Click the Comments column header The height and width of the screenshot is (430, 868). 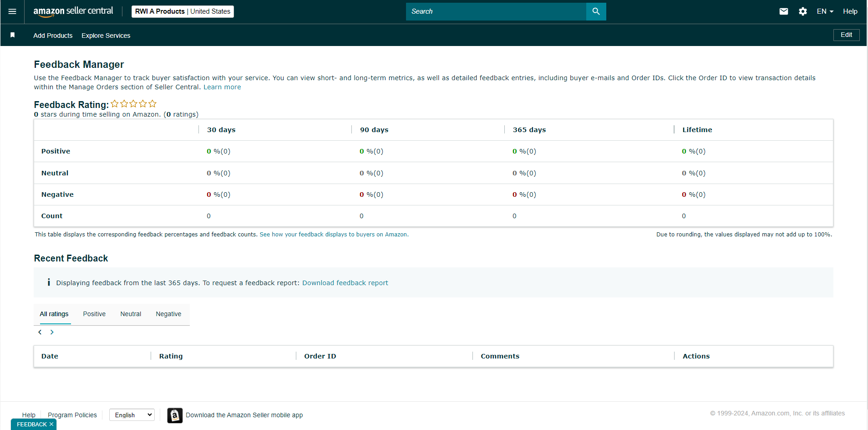pyautogui.click(x=500, y=356)
